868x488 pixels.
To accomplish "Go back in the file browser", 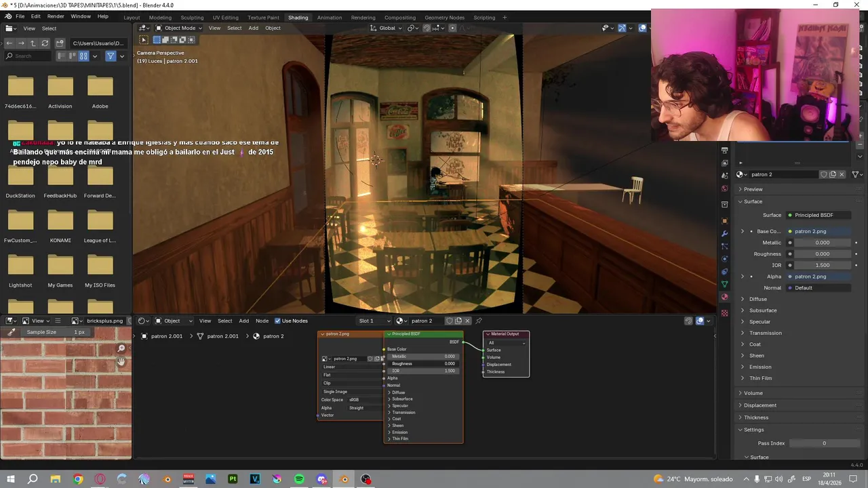I will tap(9, 43).
